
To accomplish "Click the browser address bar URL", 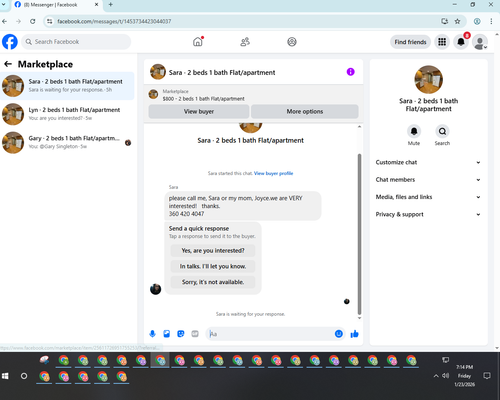I will [114, 21].
